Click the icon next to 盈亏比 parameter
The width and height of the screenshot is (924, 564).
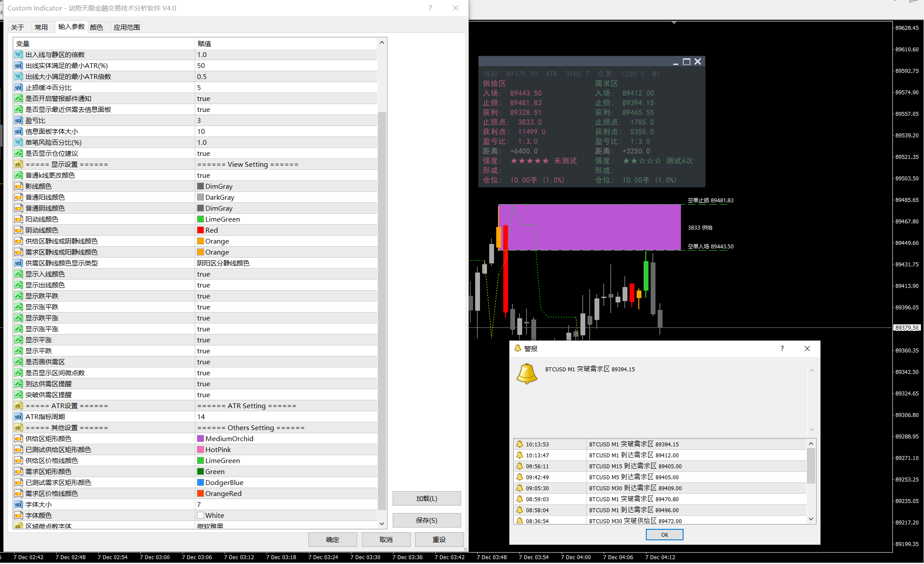[x=18, y=120]
